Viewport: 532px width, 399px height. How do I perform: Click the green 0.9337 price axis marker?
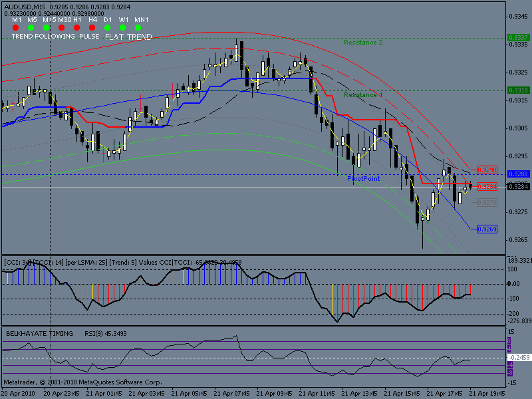pyautogui.click(x=518, y=38)
